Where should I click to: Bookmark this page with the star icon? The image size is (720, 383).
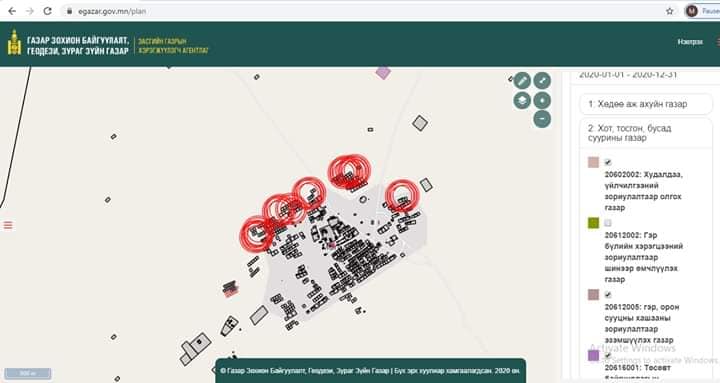pyautogui.click(x=669, y=11)
